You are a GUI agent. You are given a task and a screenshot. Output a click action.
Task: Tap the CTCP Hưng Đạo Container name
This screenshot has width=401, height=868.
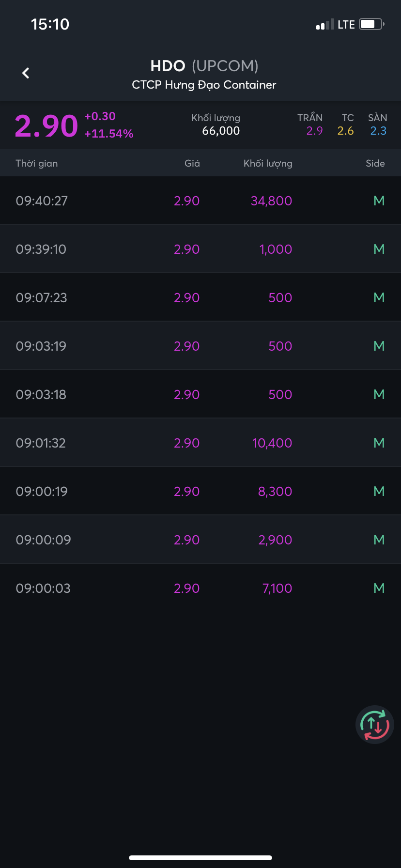click(204, 85)
